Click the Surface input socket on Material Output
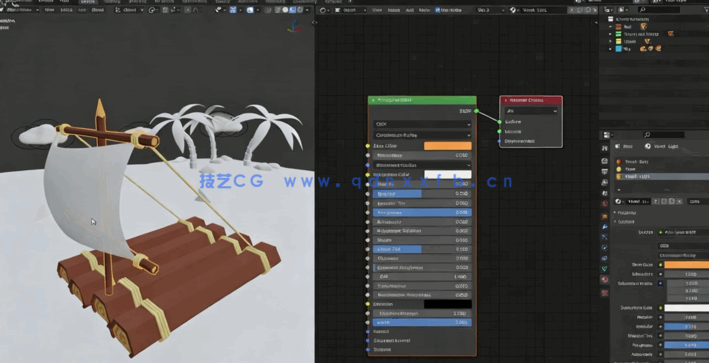 pyautogui.click(x=500, y=122)
